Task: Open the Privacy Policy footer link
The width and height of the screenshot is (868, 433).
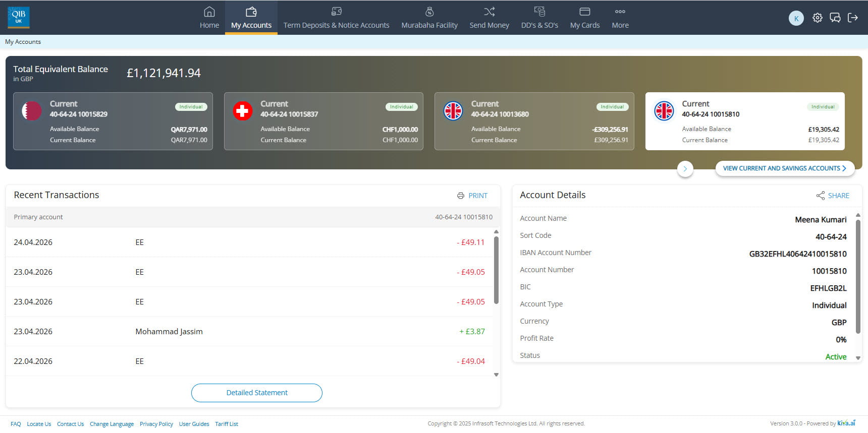Action: click(x=156, y=424)
